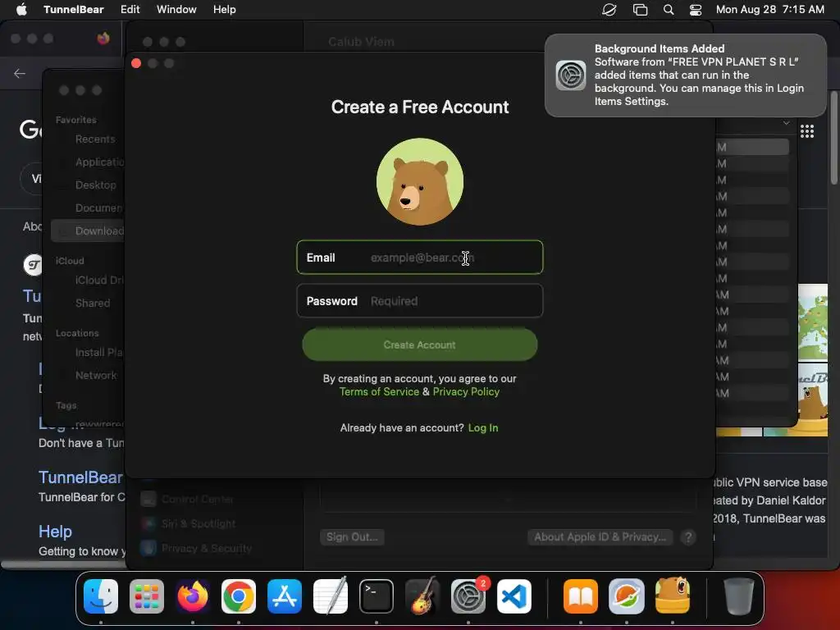The height and width of the screenshot is (630, 840).
Task: Open Visual Studio Code from the Dock
Action: 514,596
